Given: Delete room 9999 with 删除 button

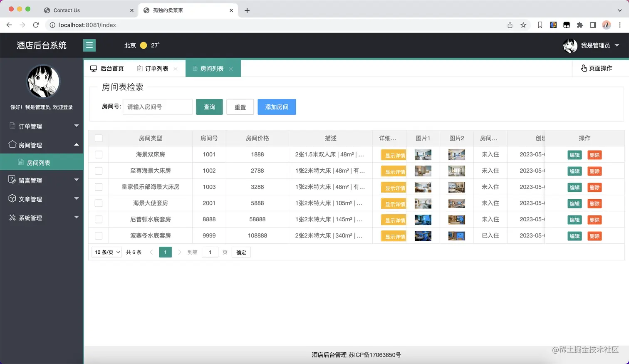Looking at the screenshot, I should click(594, 236).
